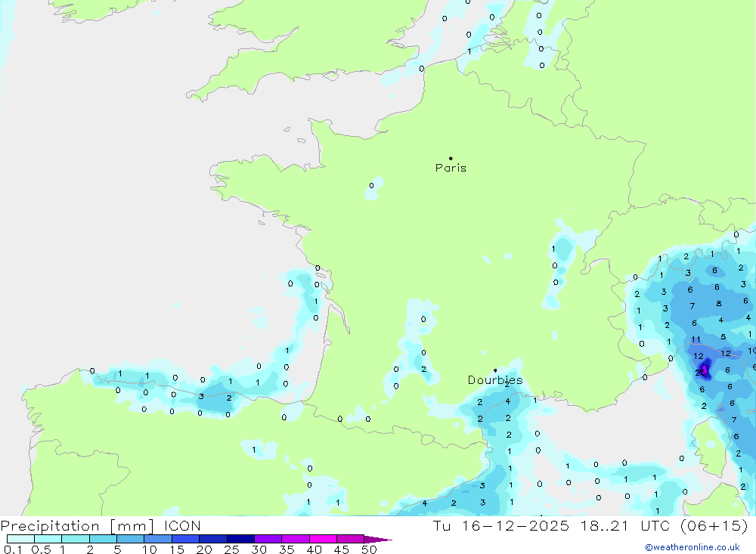Image resolution: width=756 pixels, height=554 pixels.
Task: Select the 30–35 mm legend swatch
Action: point(268,539)
